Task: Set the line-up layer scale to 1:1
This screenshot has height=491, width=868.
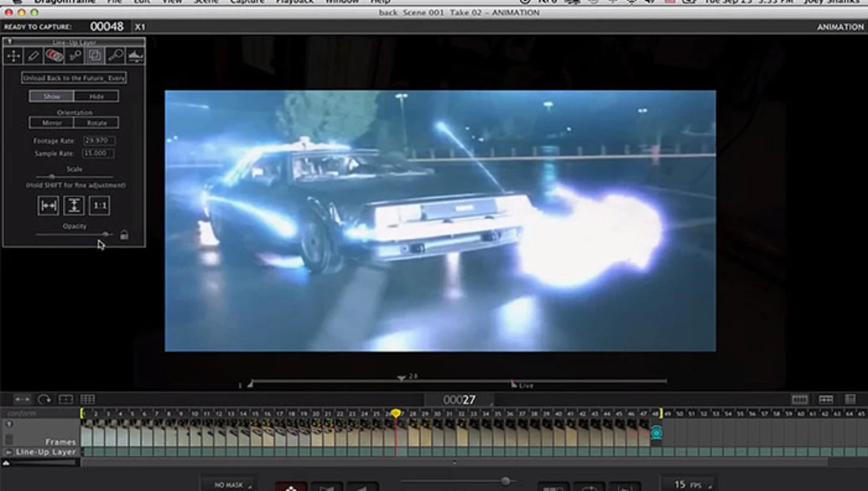Action: pos(100,205)
